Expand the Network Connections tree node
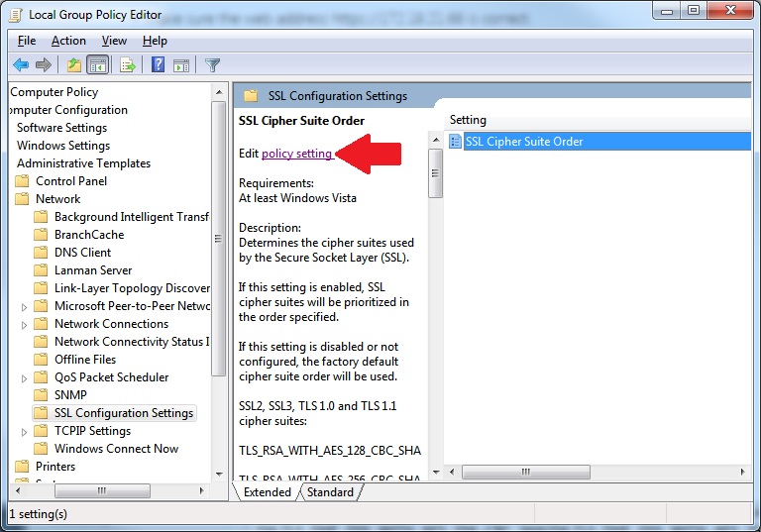 (25, 324)
